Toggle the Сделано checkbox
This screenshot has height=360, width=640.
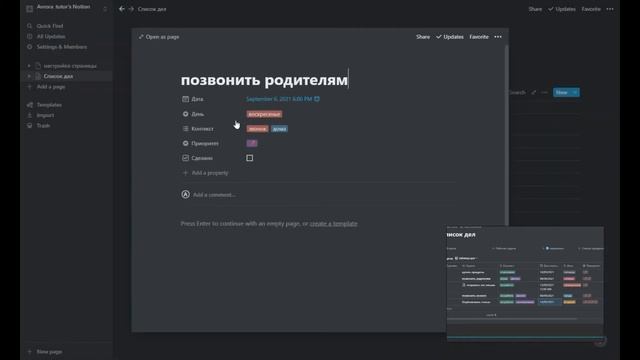(249, 158)
